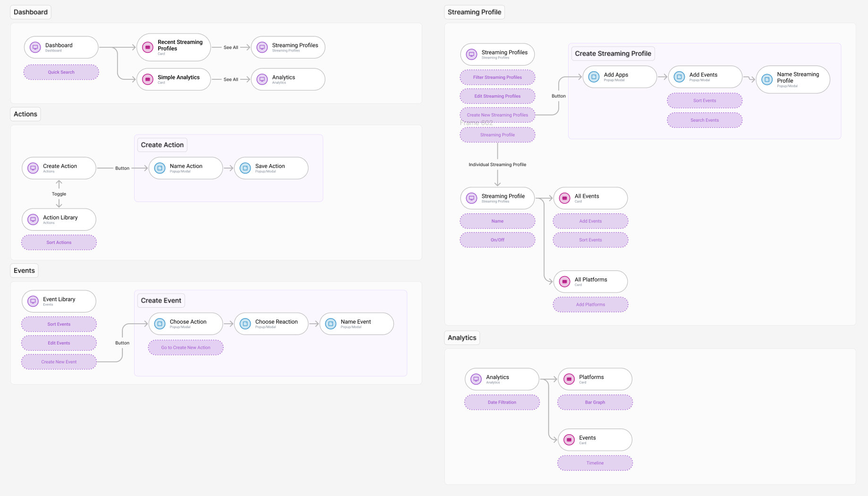The image size is (868, 496).
Task: Click the screen icon on Event Library node
Action: (33, 301)
